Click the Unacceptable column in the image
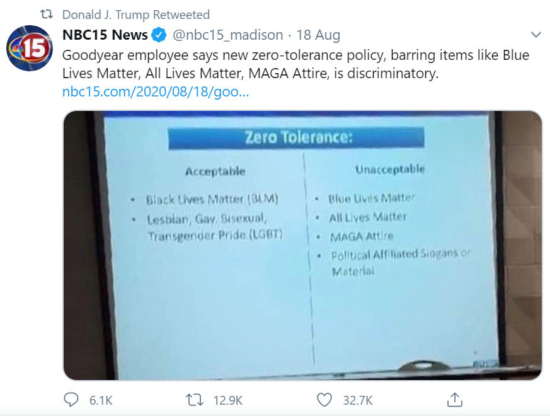The height and width of the screenshot is (416, 550). [x=390, y=169]
